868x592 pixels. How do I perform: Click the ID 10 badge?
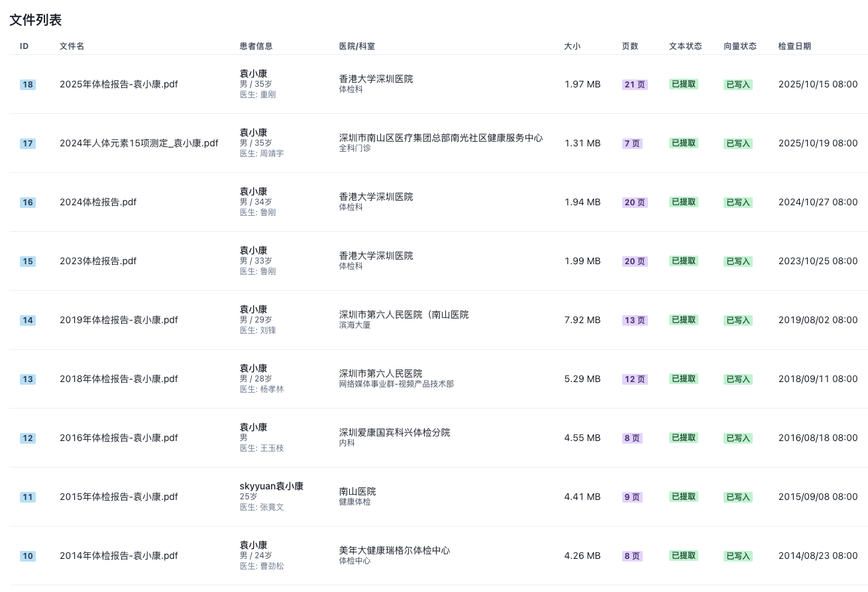coord(28,556)
